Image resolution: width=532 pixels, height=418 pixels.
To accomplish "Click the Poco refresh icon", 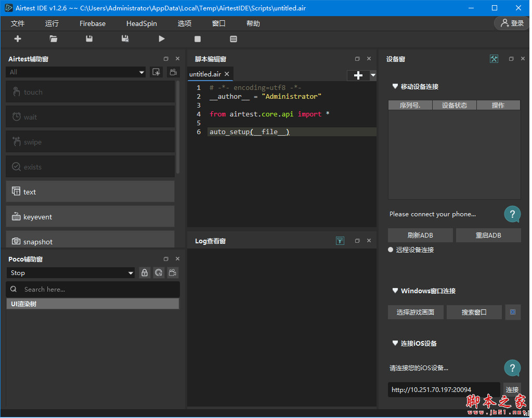I will [159, 273].
